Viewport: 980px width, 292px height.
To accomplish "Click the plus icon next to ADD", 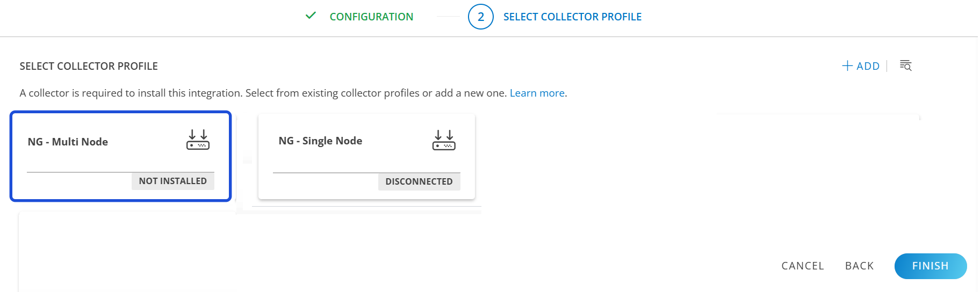I will [847, 65].
